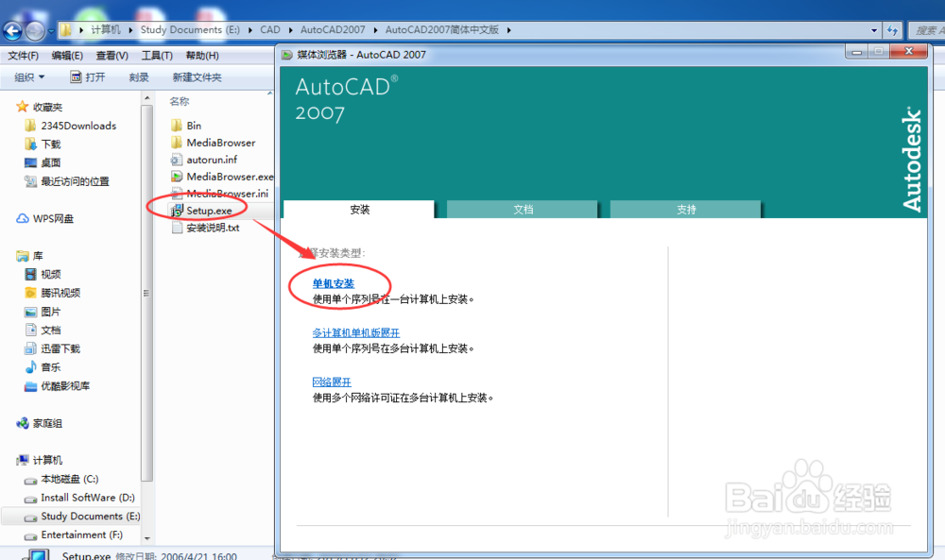Select 安装说明.txt file
The image size is (945, 560).
click(x=212, y=228)
